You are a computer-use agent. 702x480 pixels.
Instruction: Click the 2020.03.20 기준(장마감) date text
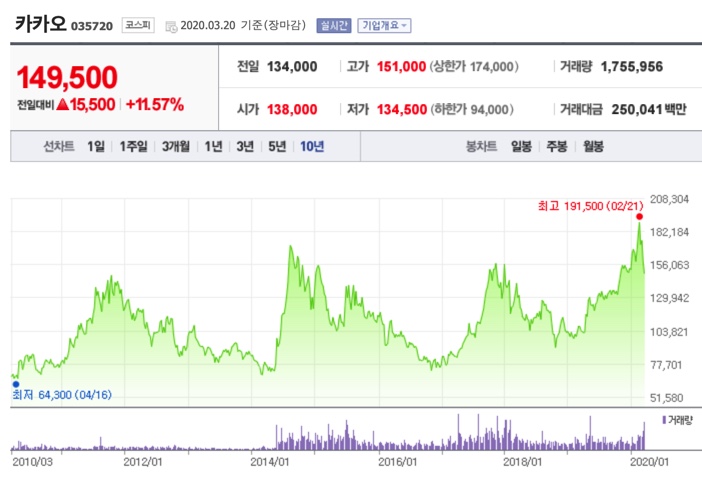tap(243, 26)
